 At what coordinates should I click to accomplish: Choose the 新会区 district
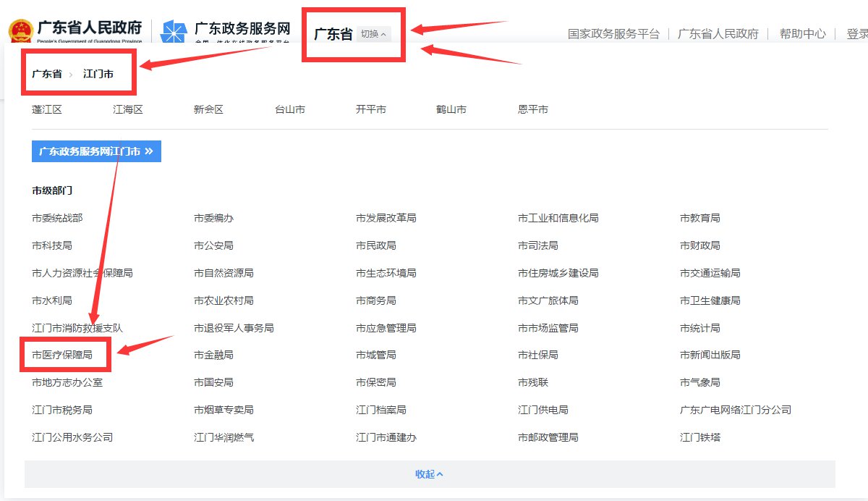click(x=208, y=109)
